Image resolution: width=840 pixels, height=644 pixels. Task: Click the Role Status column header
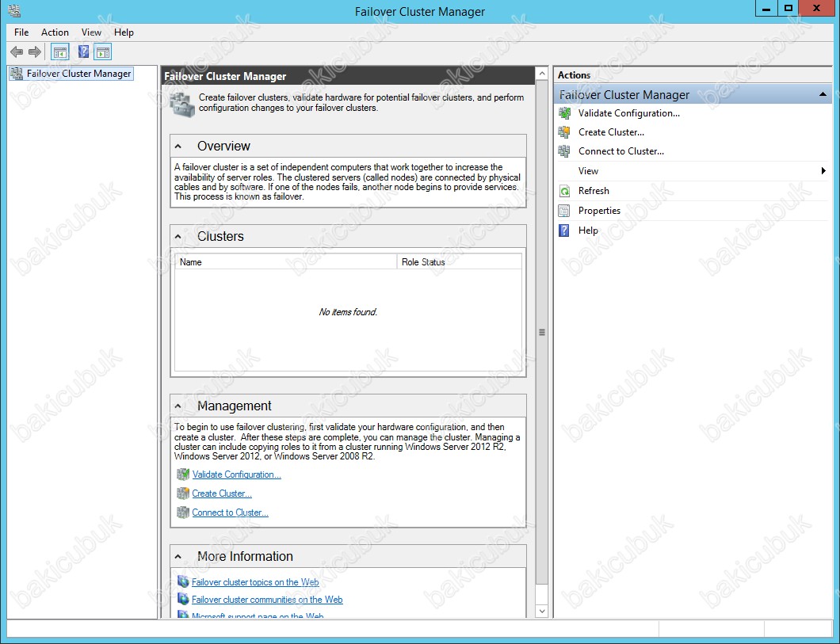point(459,261)
